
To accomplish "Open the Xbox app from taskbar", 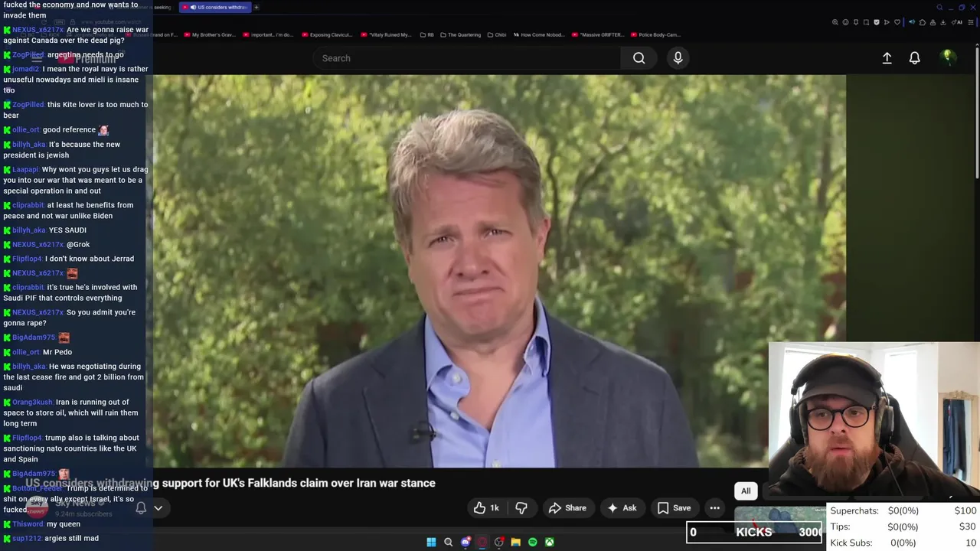I will point(549,542).
